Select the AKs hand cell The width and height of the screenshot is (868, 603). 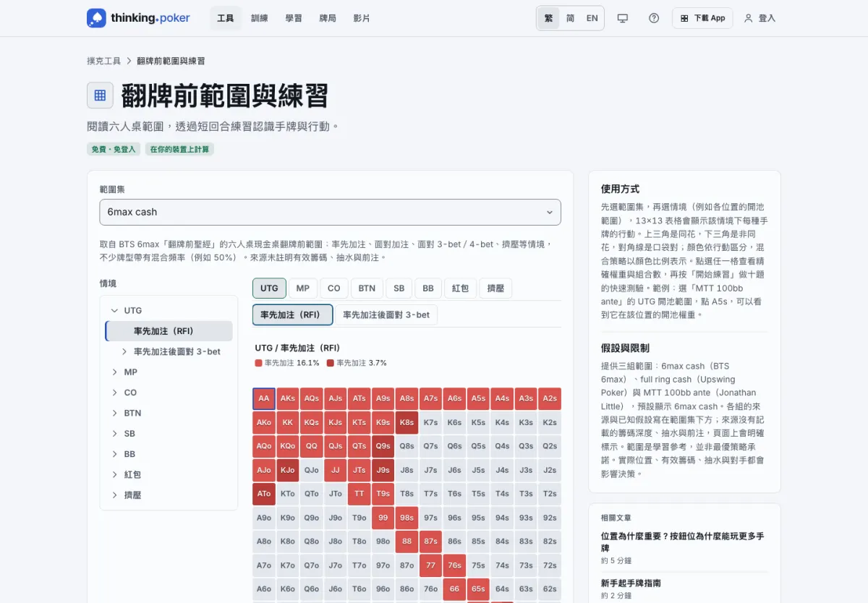pos(288,398)
